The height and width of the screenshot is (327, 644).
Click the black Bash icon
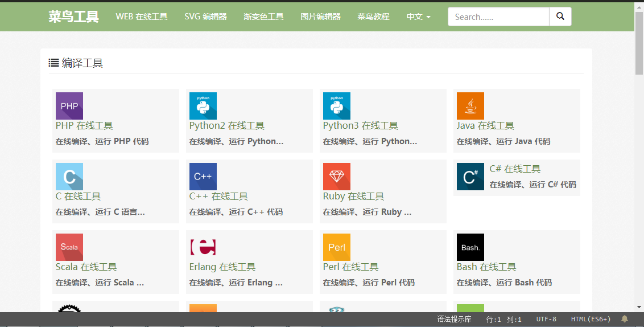(x=470, y=247)
